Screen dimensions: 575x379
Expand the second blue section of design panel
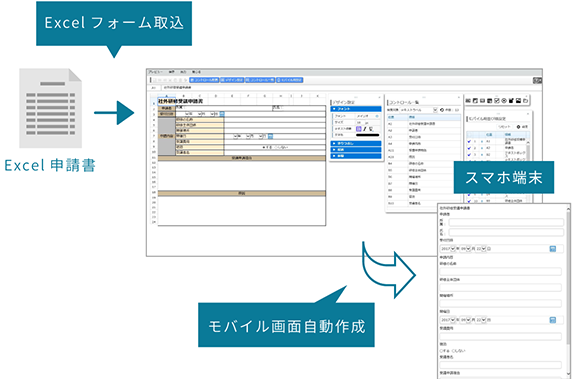click(356, 143)
